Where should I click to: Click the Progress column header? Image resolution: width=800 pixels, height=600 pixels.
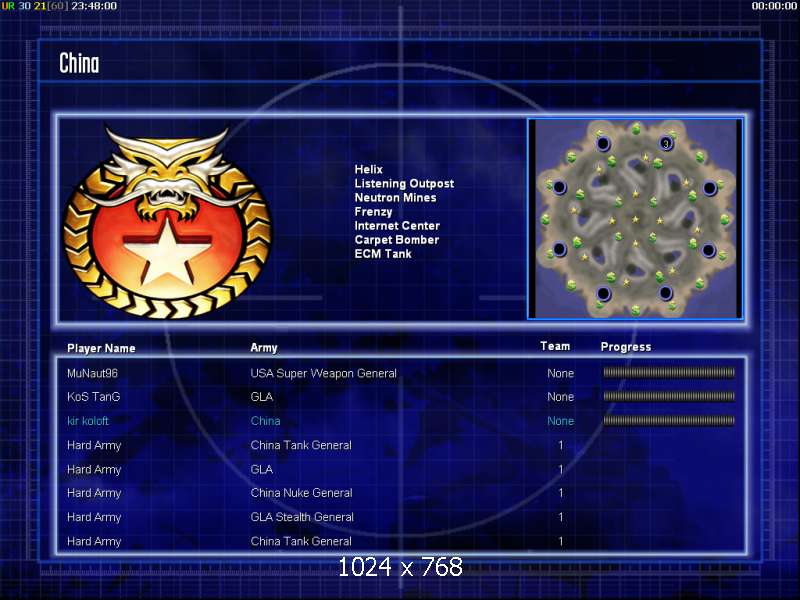[626, 347]
